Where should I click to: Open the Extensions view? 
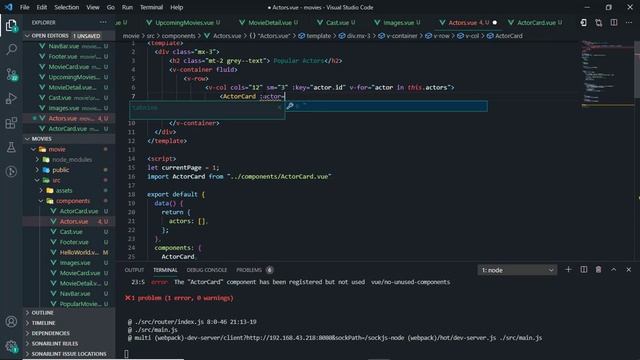[x=11, y=123]
